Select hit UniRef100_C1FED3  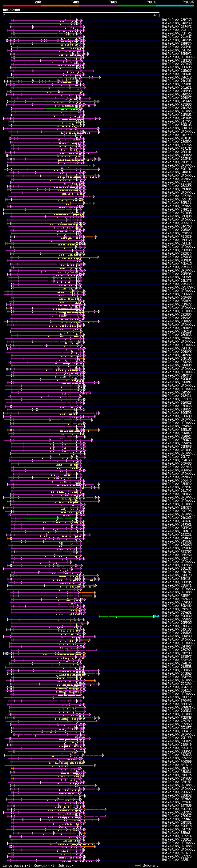point(177,61)
